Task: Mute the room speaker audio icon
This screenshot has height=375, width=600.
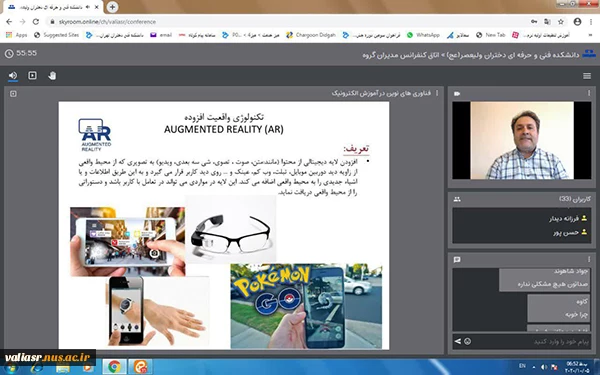Action: point(13,76)
